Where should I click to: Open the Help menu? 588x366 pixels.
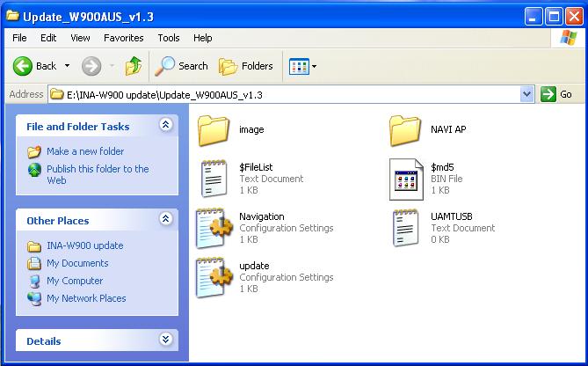[203, 38]
